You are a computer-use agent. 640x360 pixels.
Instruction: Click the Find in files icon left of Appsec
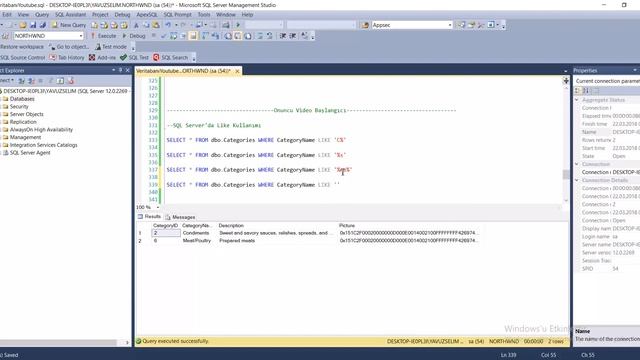364,25
